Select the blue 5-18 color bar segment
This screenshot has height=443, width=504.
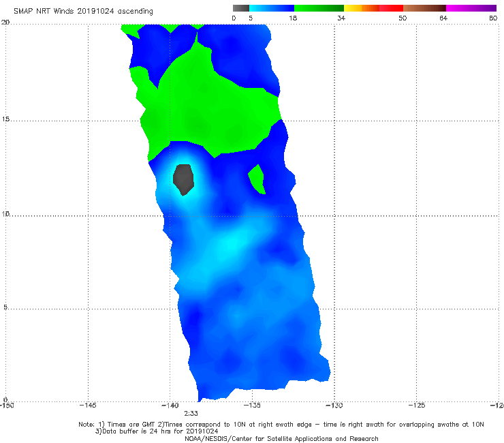pyautogui.click(x=272, y=8)
